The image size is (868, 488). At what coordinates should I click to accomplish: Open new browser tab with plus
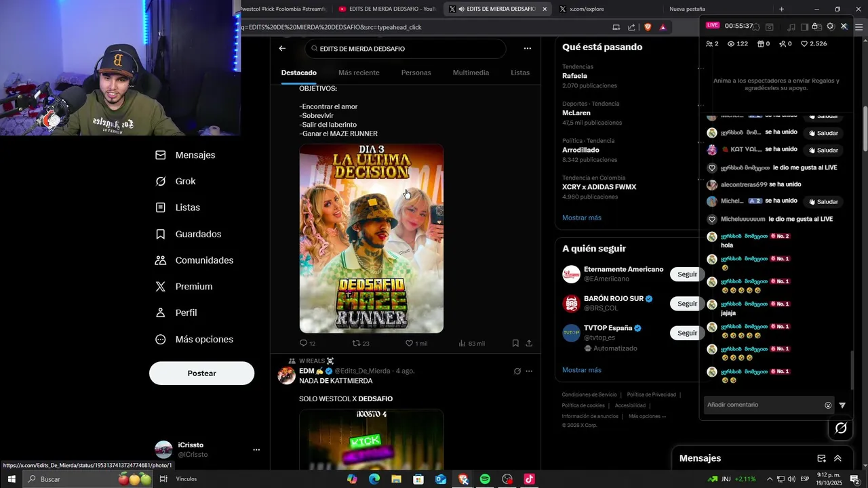click(781, 9)
